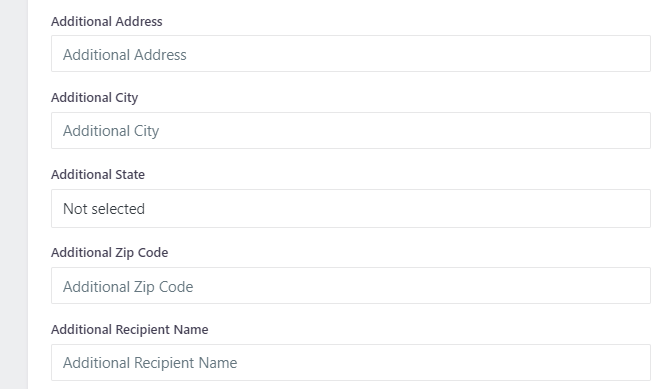661x389 pixels.
Task: Click the gray sidebar strip at left edge
Action: 14,194
